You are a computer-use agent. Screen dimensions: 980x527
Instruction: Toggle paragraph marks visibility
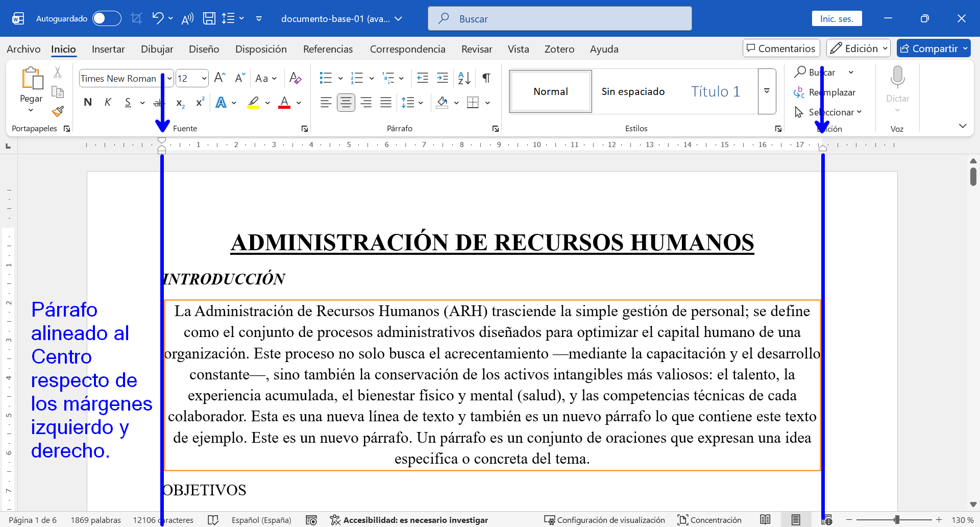485,78
